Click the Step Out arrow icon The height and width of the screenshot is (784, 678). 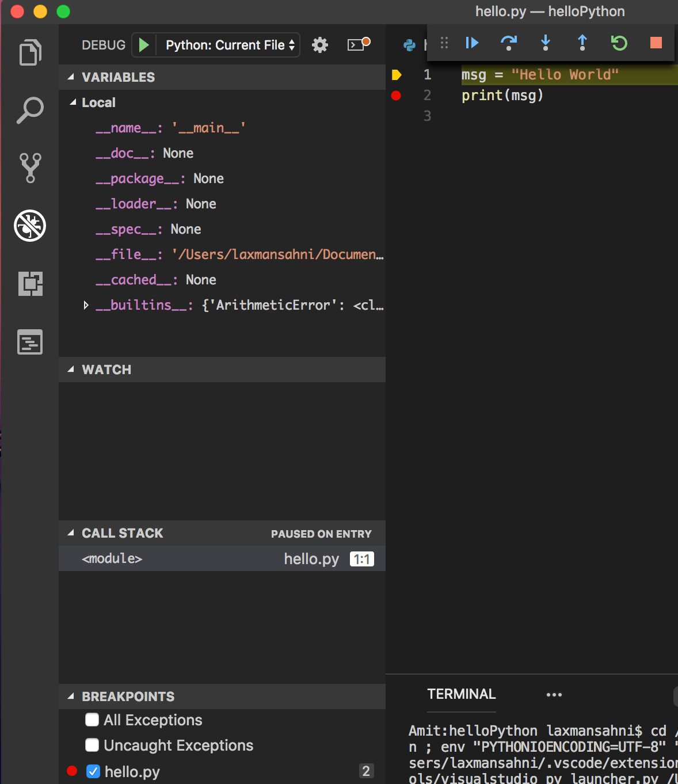(582, 43)
